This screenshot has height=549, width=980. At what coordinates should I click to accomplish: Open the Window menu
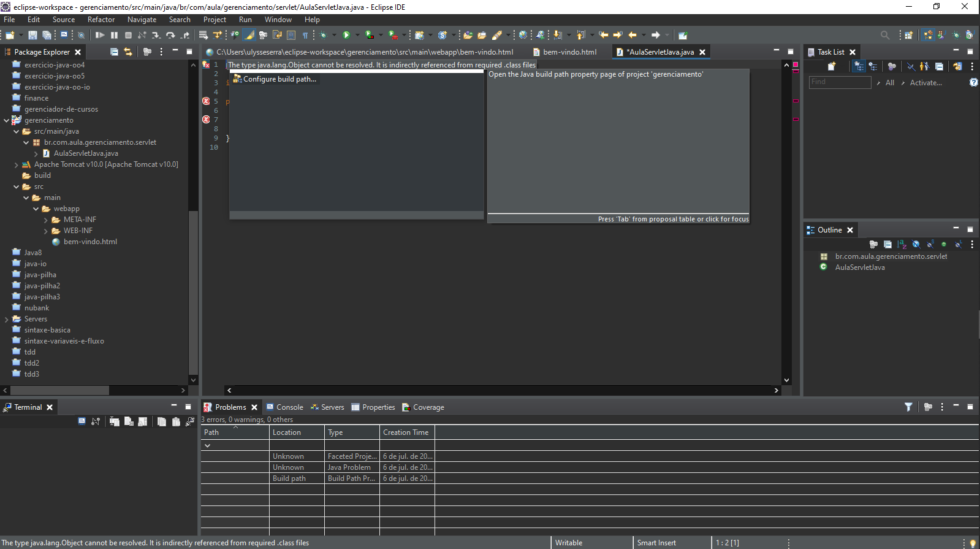[278, 20]
